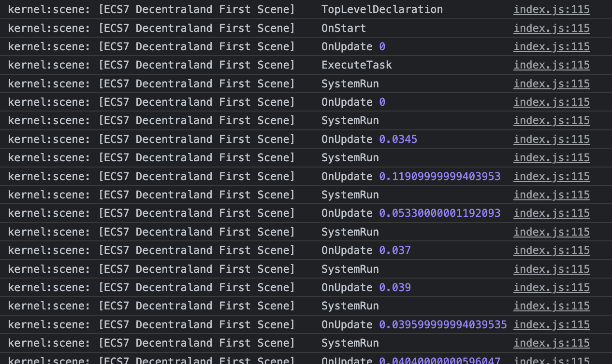Image resolution: width=612 pixels, height=364 pixels.
Task: Select the ExecuteTask log entry
Action: click(357, 65)
